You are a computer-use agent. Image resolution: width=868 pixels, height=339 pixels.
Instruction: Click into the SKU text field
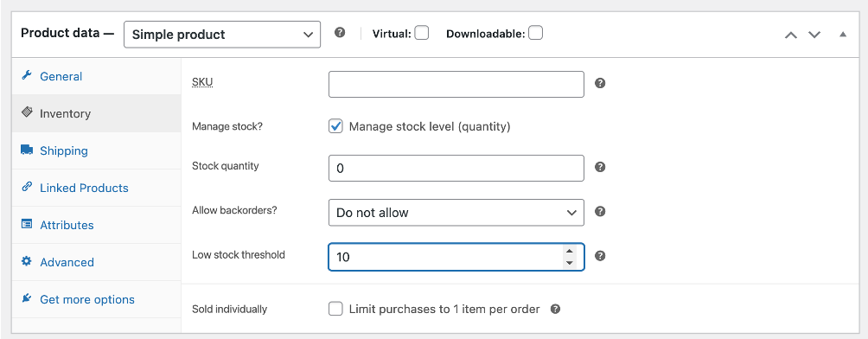point(456,84)
